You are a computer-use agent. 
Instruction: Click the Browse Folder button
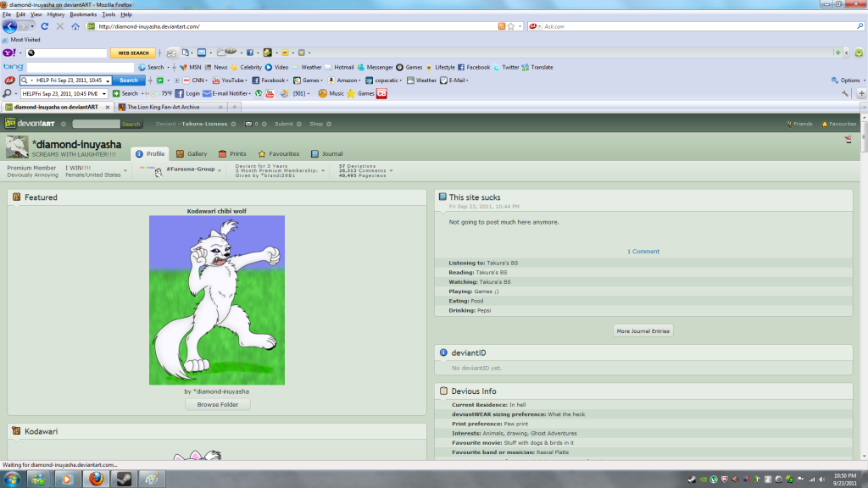(218, 404)
